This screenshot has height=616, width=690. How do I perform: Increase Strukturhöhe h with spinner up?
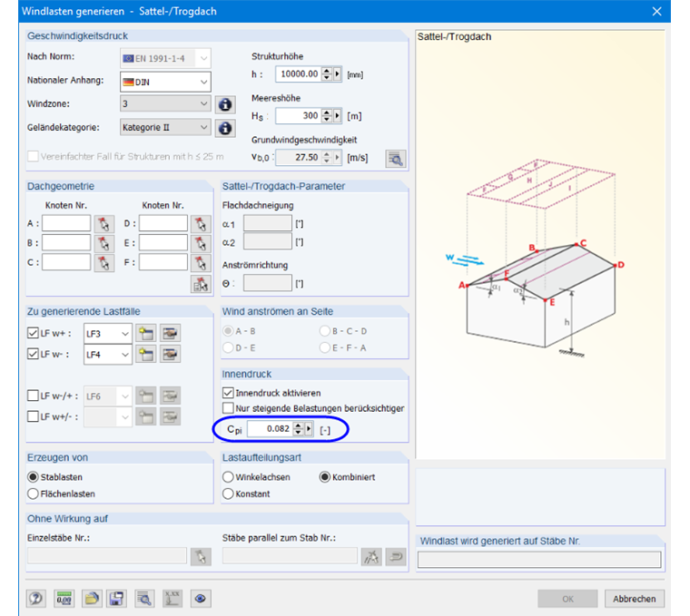327,71
